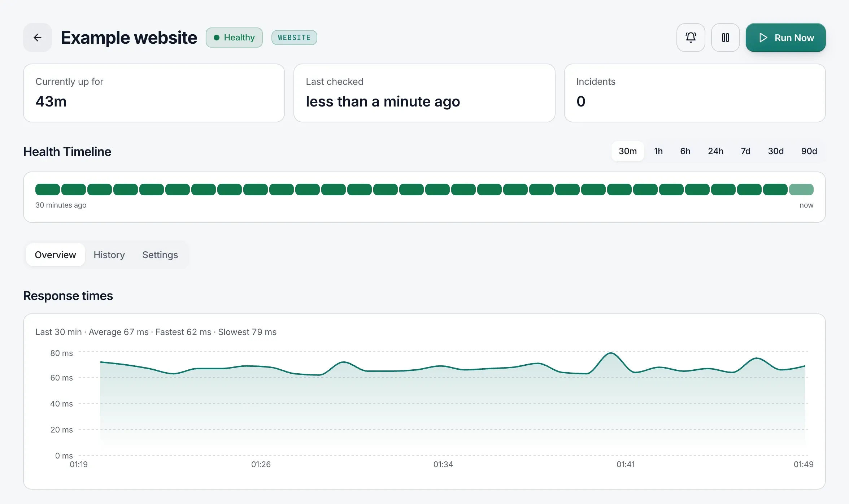Open notification alerts bell icon
Image resolution: width=849 pixels, height=504 pixels.
point(691,38)
